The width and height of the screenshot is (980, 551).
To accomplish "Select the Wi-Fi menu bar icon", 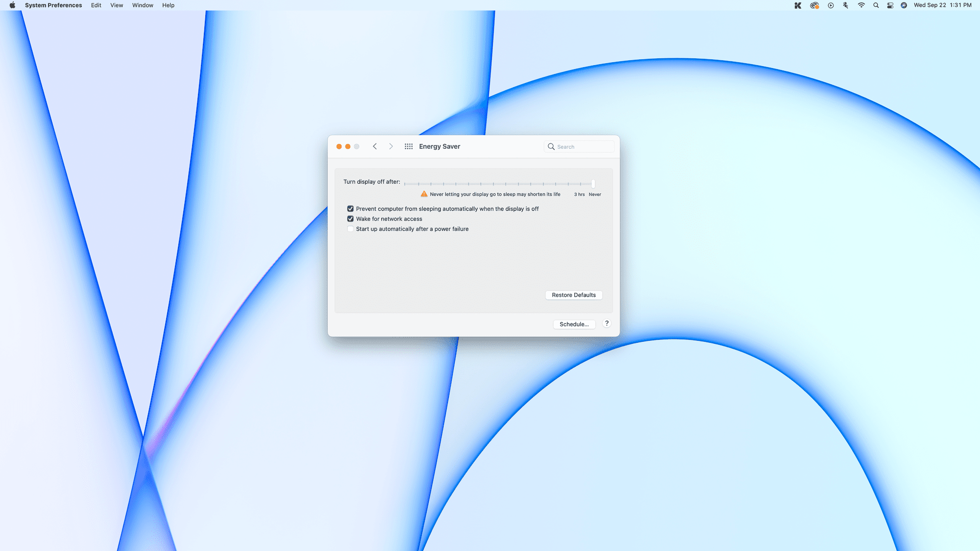I will [x=861, y=5].
